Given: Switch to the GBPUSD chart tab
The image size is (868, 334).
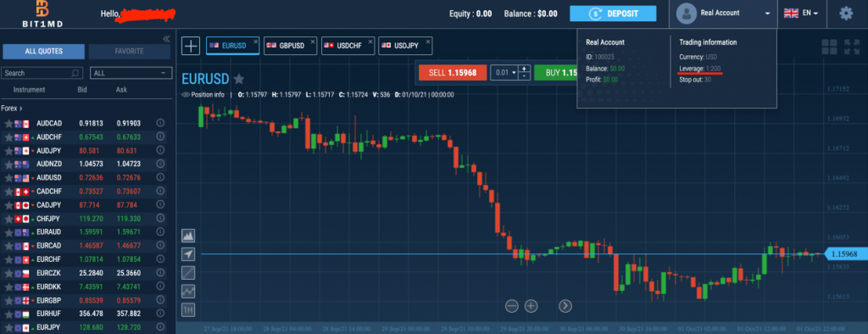Looking at the screenshot, I should 291,46.
